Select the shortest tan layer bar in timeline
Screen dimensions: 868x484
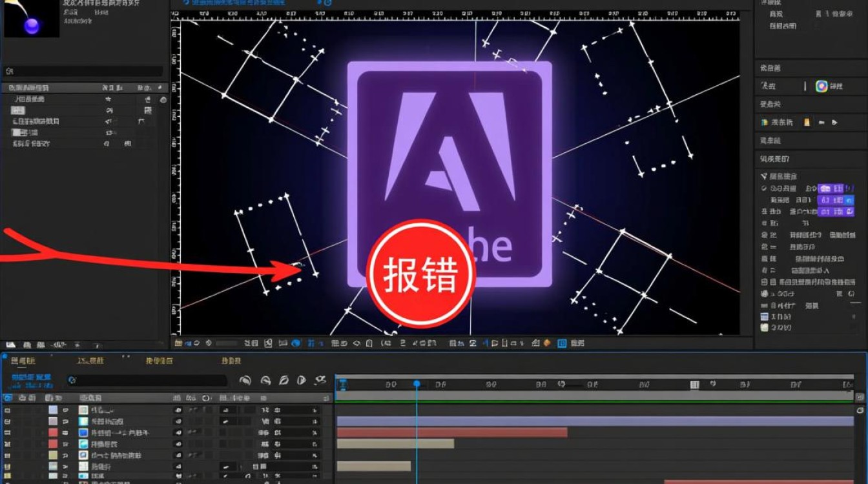click(x=374, y=466)
